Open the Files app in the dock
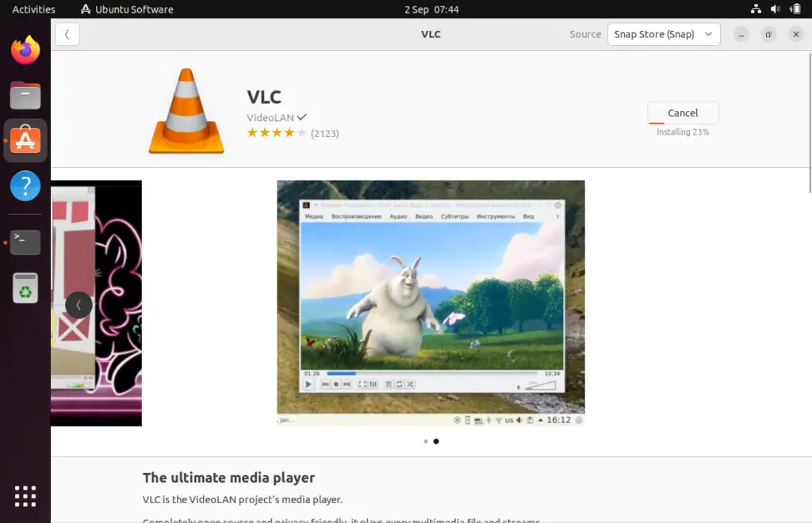Image resolution: width=812 pixels, height=523 pixels. coord(25,95)
